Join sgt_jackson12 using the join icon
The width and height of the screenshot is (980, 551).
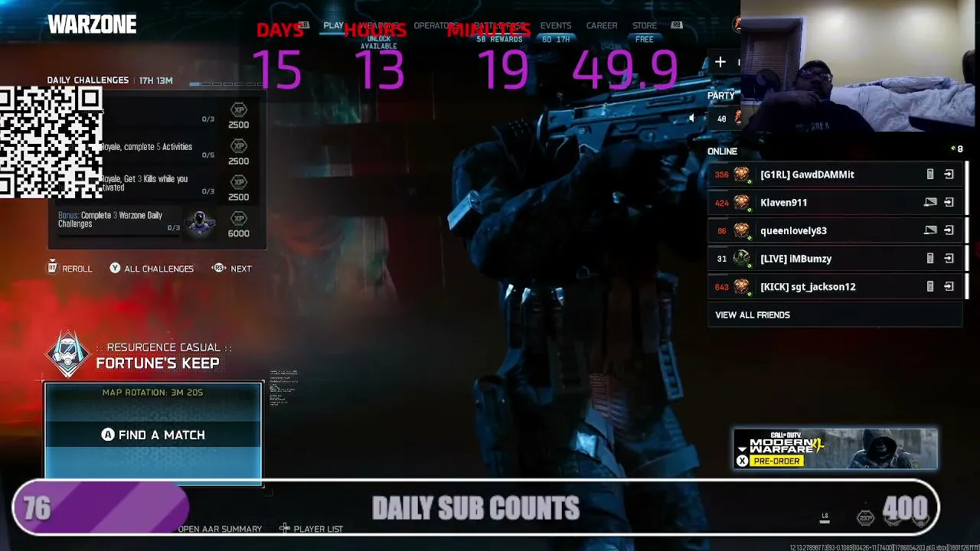click(x=949, y=287)
